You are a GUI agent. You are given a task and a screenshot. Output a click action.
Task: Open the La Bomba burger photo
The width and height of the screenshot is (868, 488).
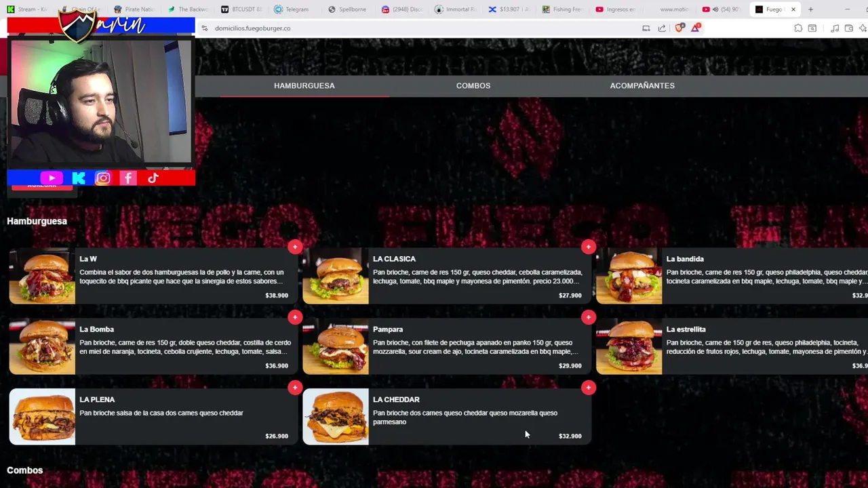pos(42,346)
